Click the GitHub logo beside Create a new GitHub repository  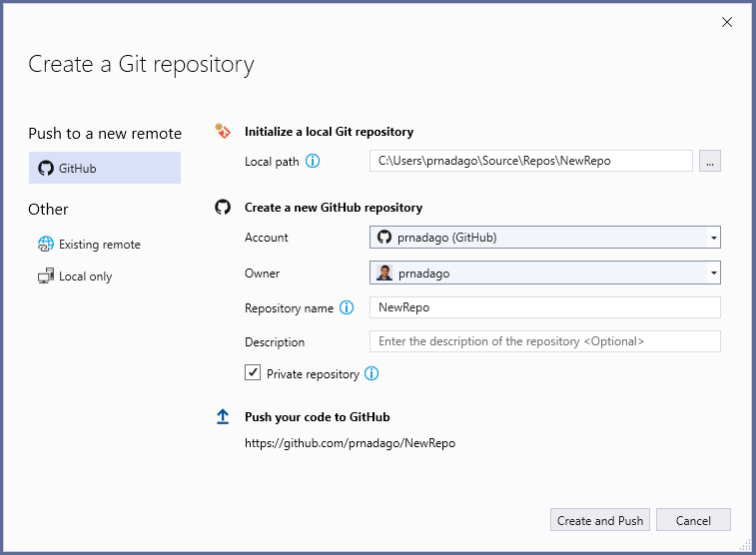223,208
